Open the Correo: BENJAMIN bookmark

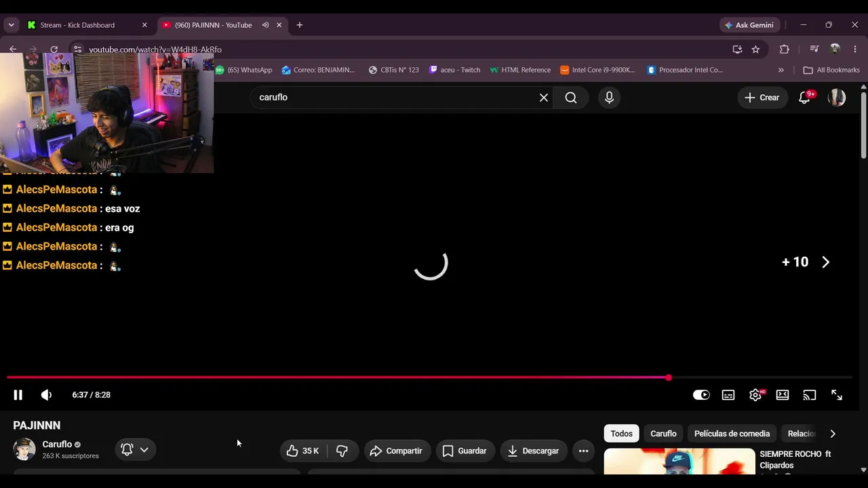pyautogui.click(x=318, y=70)
